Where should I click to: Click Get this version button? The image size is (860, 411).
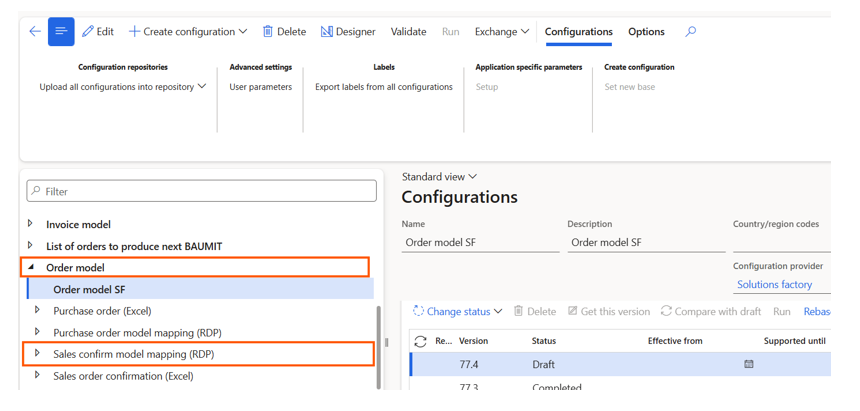[x=608, y=311]
